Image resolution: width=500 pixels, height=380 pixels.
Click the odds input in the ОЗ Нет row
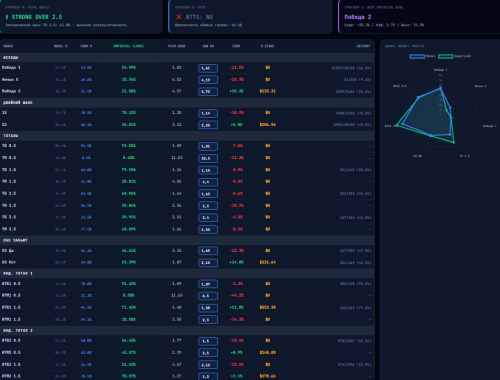[x=208, y=263]
